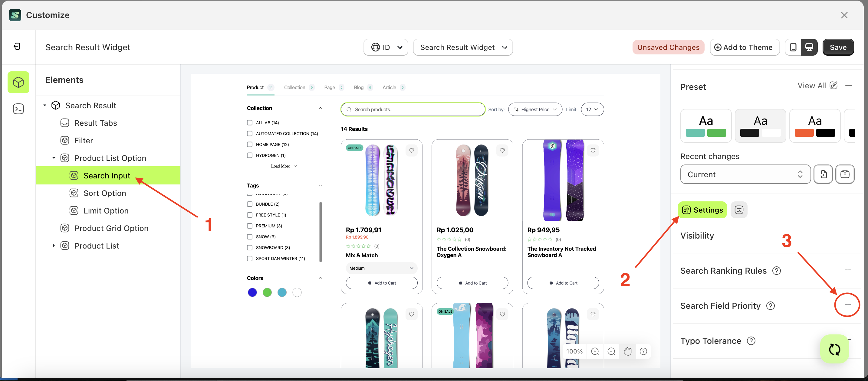Screen dimensions: 868x381
Task: Expand the Product List tree item
Action: (x=54, y=246)
